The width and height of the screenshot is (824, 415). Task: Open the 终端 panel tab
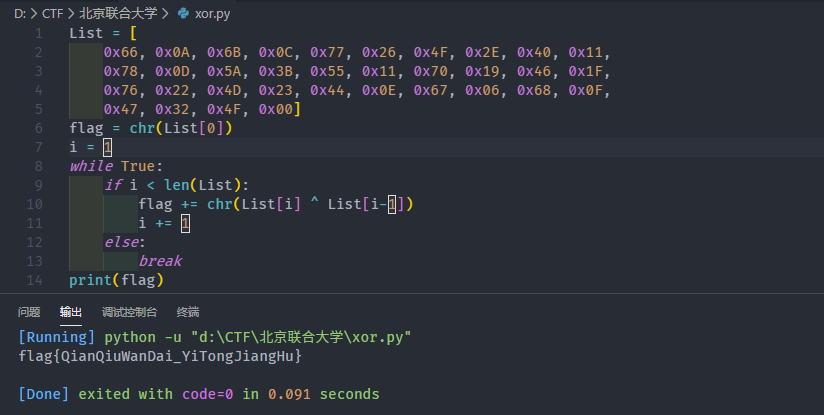click(x=188, y=312)
